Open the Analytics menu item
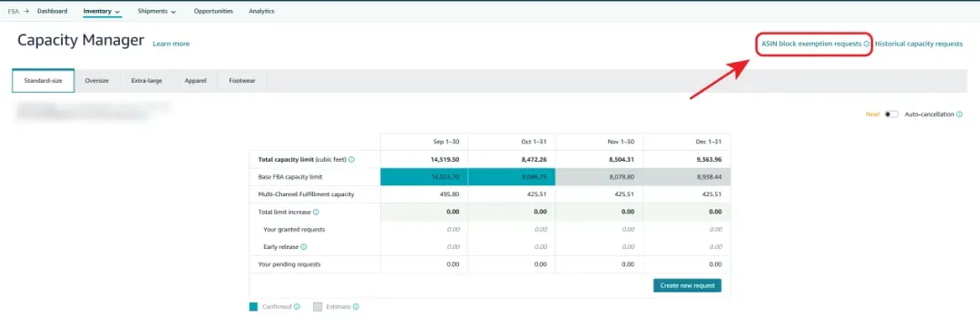This screenshot has width=980, height=327. [261, 11]
